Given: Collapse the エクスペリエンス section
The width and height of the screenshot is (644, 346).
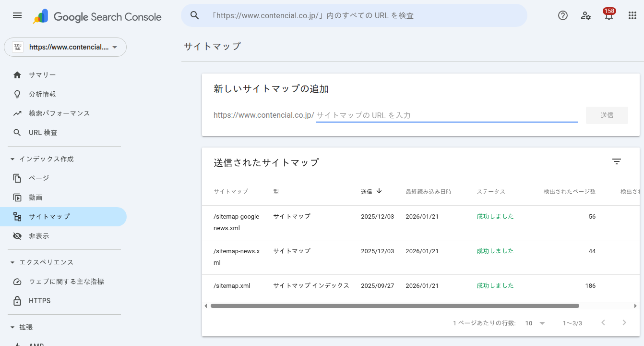Looking at the screenshot, I should click(11, 262).
